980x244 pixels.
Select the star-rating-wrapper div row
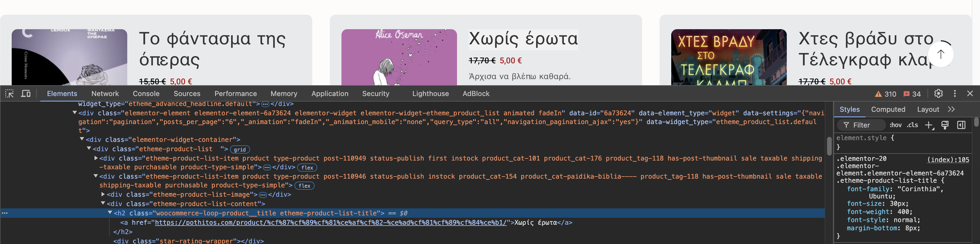pos(188,241)
